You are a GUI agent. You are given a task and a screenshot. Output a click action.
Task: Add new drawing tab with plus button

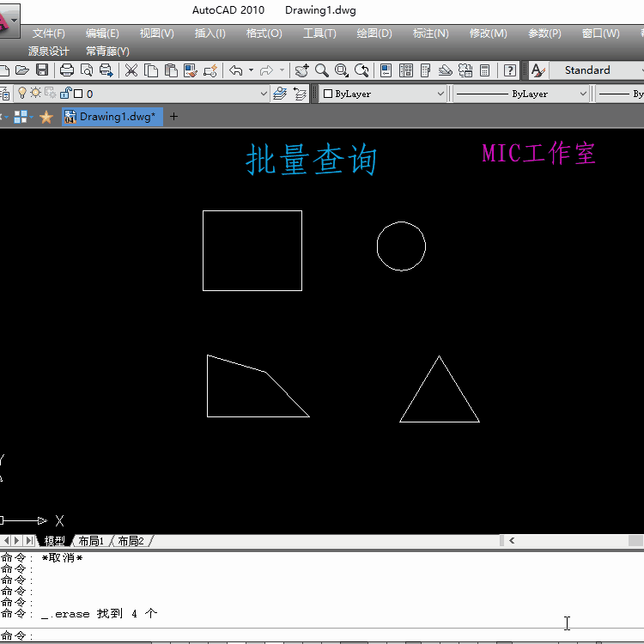click(173, 117)
